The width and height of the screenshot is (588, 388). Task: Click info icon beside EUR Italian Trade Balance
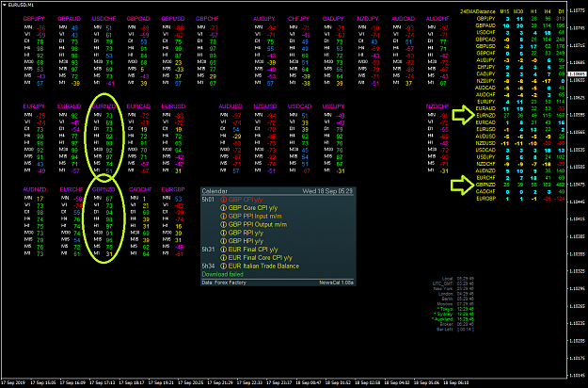[x=224, y=266]
